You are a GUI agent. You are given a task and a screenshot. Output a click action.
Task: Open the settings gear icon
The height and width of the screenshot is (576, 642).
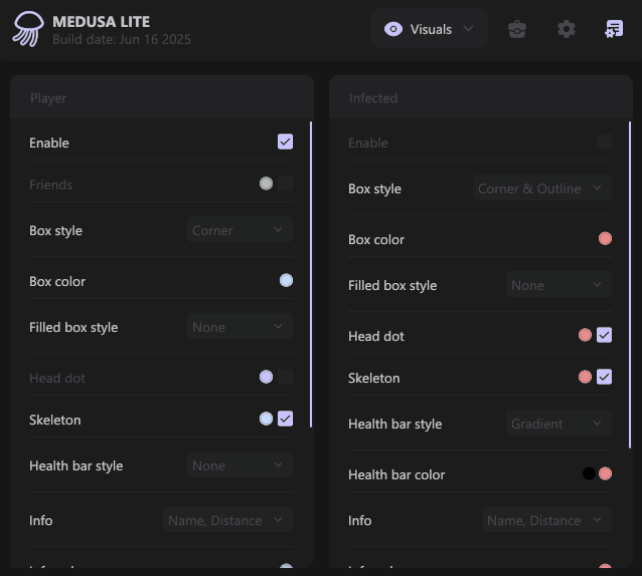[x=566, y=29]
